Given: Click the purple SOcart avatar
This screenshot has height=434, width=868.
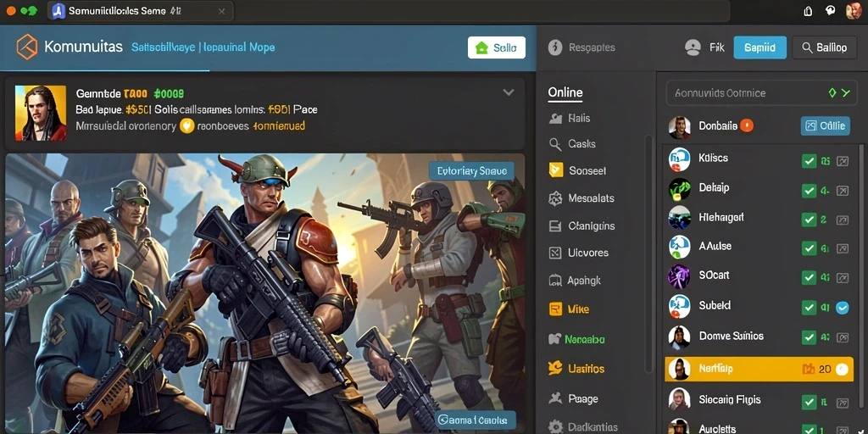Looking at the screenshot, I should [679, 276].
